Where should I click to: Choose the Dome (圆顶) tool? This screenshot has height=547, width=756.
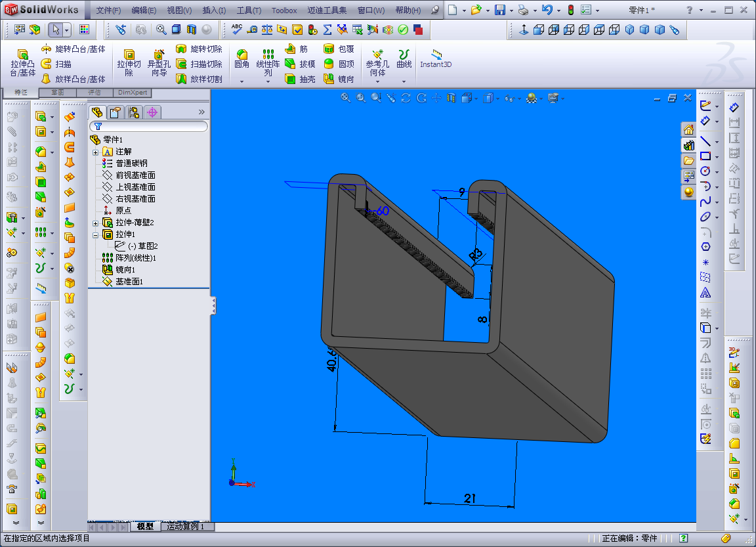click(339, 64)
